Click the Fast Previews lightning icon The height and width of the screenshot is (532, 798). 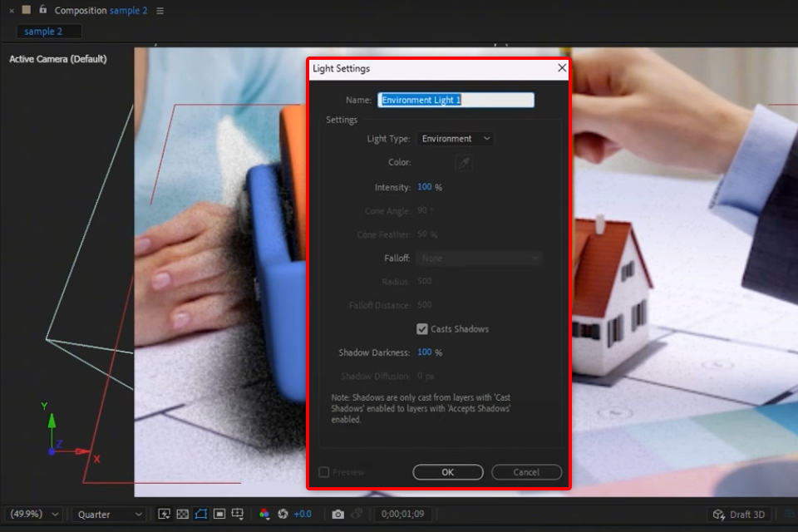[164, 515]
